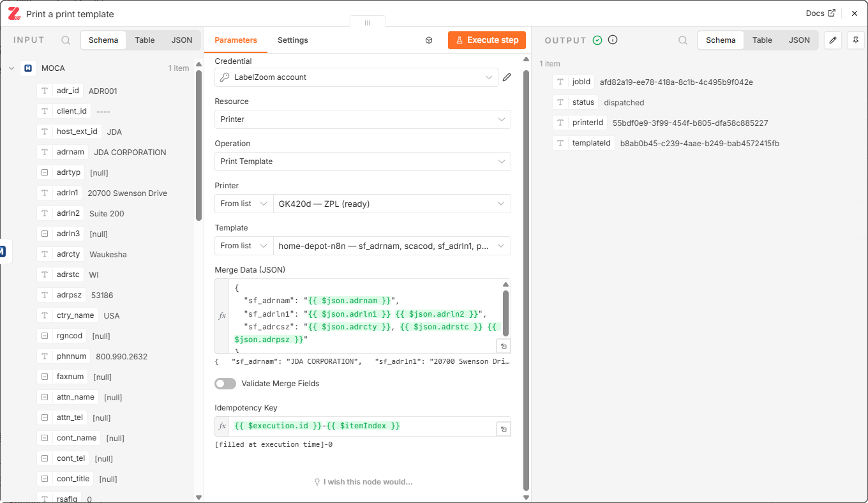
Task: Open the Resource Printer dropdown
Action: point(363,119)
